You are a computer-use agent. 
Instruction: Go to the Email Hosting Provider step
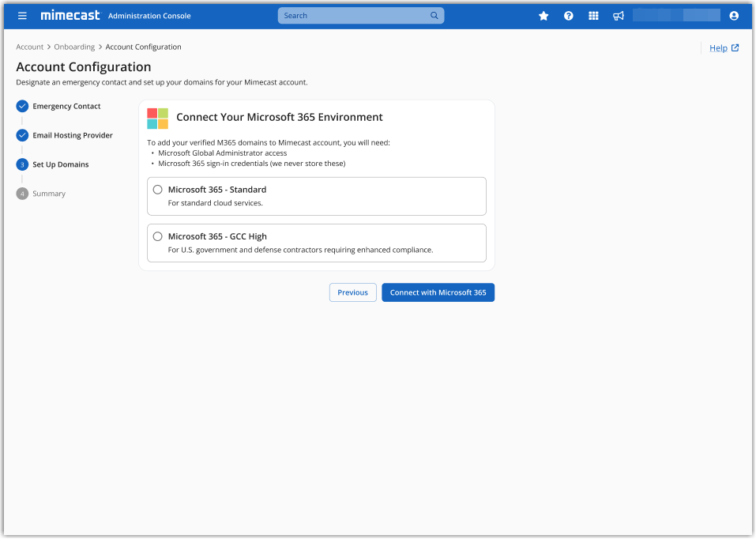[x=72, y=135]
